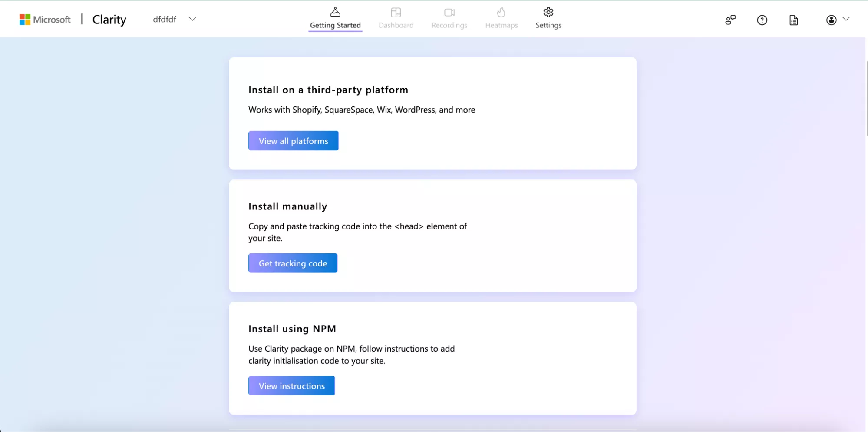The width and height of the screenshot is (868, 432).
Task: Click the Clarity product name link
Action: coord(109,20)
